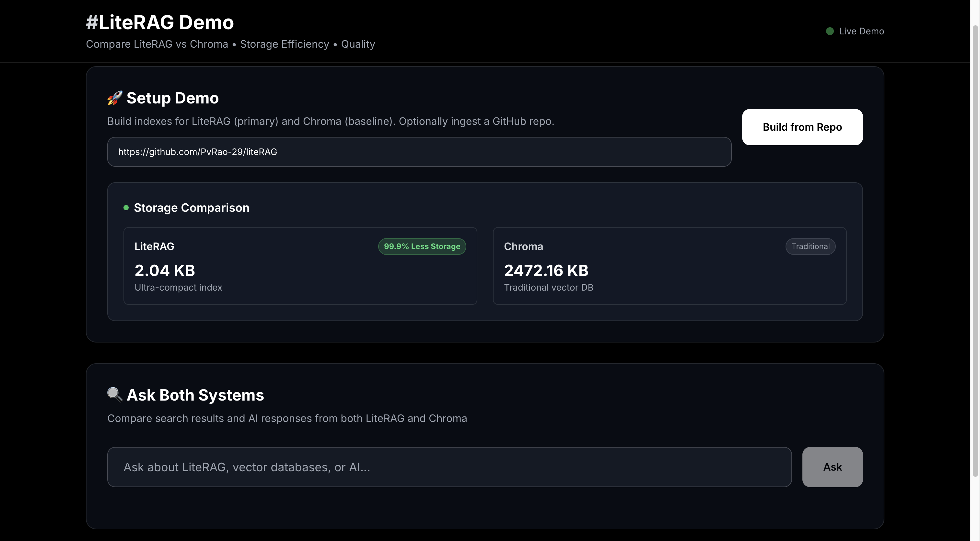Click the Storage Comparison heading

pyautogui.click(x=191, y=208)
